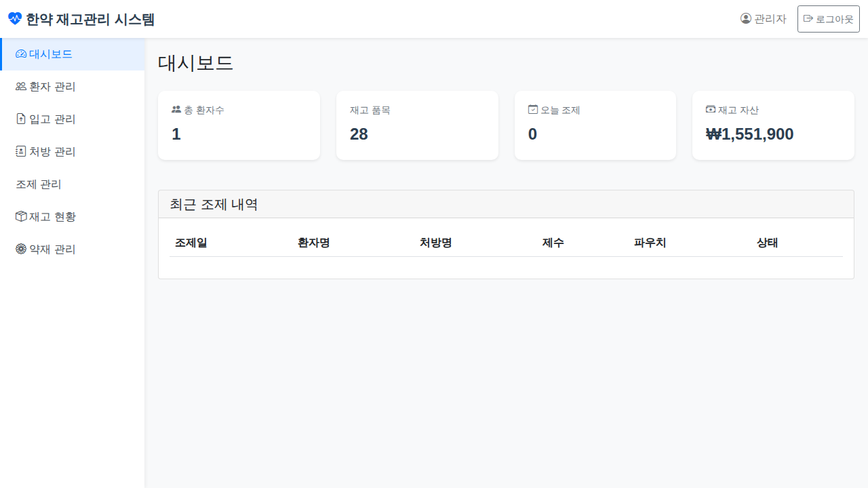The height and width of the screenshot is (488, 868).
Task: Click the 재고 자산 cash icon
Action: (x=711, y=110)
